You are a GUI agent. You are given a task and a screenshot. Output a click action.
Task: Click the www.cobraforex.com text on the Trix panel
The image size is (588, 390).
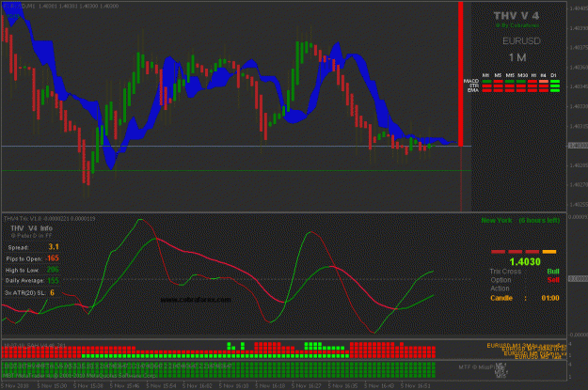point(196,300)
